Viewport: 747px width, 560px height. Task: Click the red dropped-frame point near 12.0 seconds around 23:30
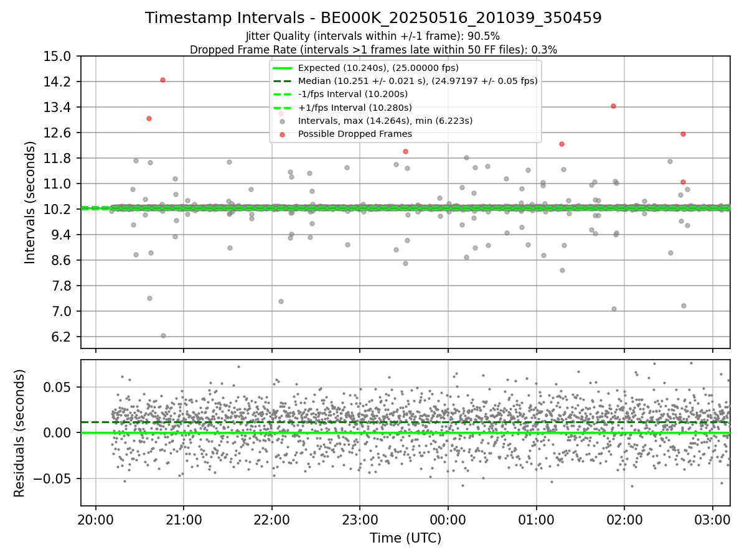tap(405, 151)
